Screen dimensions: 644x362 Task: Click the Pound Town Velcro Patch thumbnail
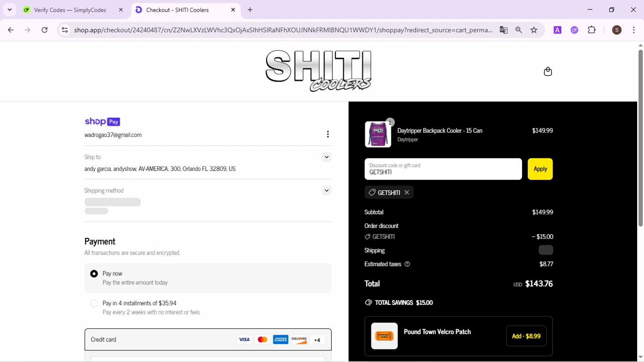coord(384,336)
